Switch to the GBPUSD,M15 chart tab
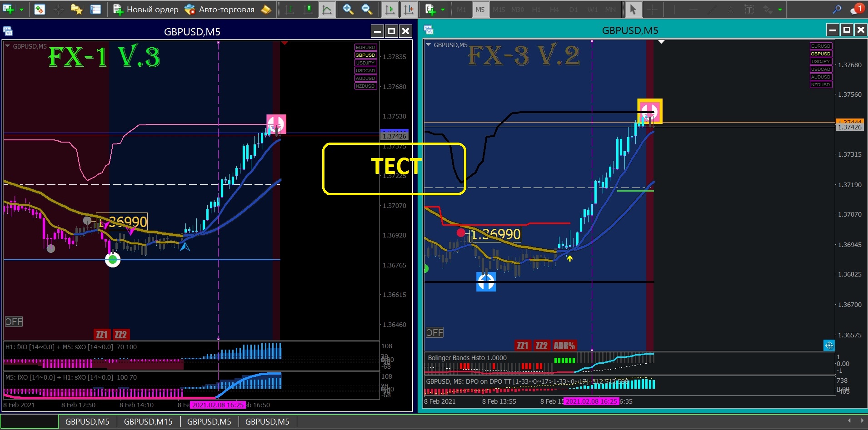This screenshot has width=868, height=430. click(148, 421)
